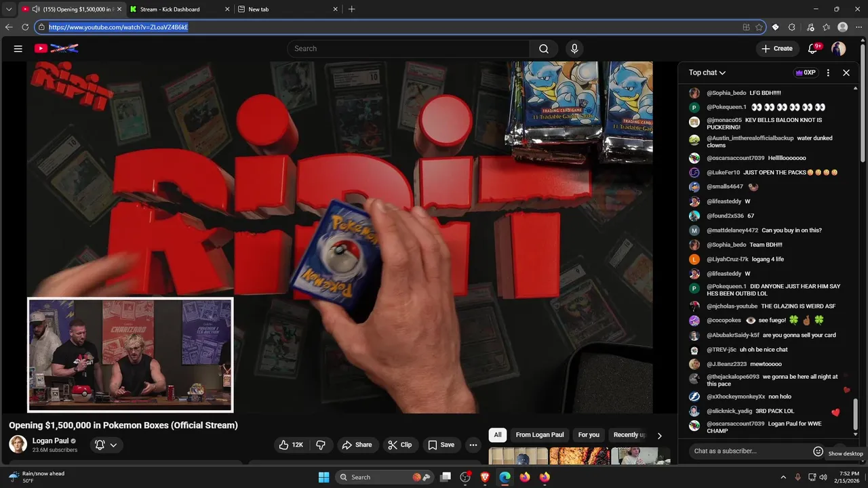This screenshot has width=868, height=488.
Task: Close the Kick Dashboard tab
Action: point(226,9)
